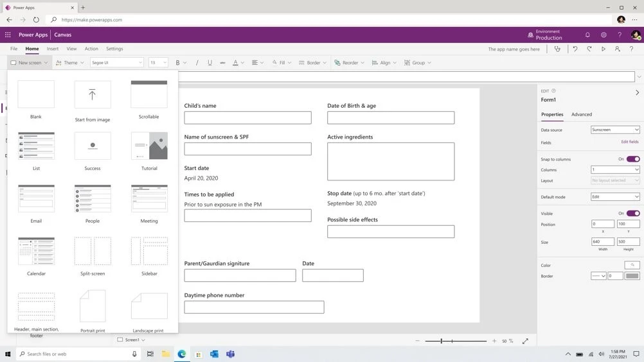Preview the app with play icon
Image resolution: width=644 pixels, height=362 pixels.
pyautogui.click(x=604, y=49)
